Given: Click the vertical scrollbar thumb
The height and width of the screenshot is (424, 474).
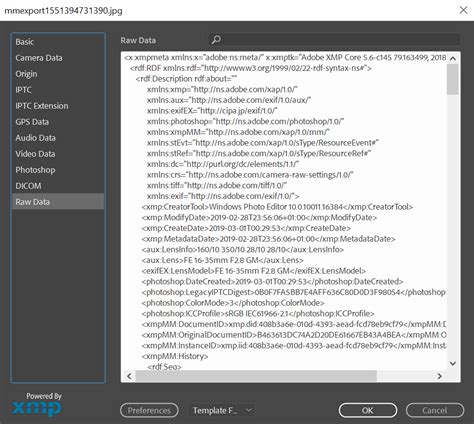Looking at the screenshot, I should tap(453, 79).
